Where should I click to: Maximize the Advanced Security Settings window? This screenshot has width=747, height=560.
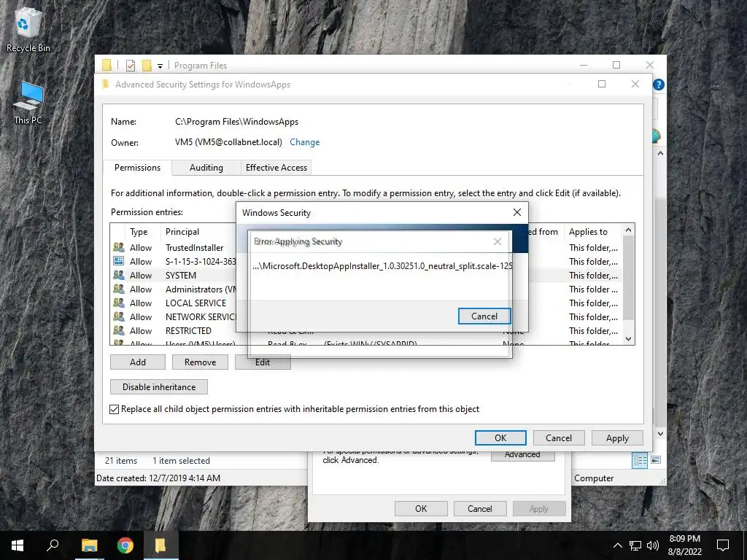[602, 84]
